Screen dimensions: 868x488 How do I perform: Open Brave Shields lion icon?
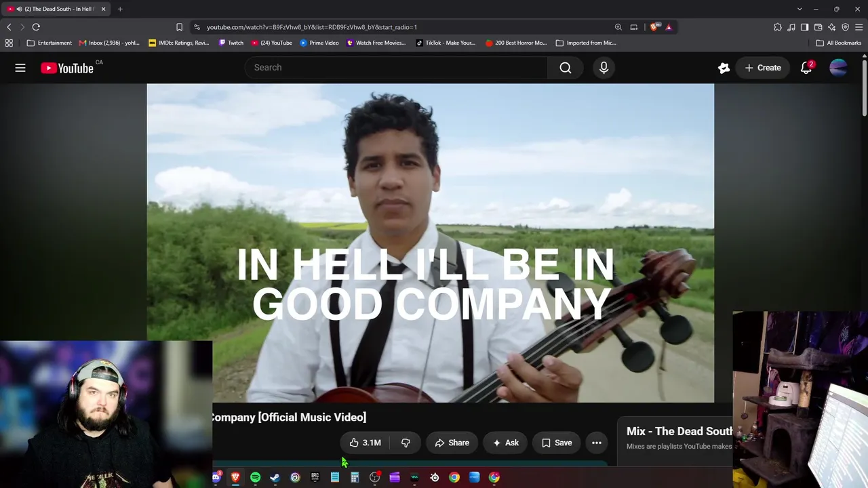(654, 27)
